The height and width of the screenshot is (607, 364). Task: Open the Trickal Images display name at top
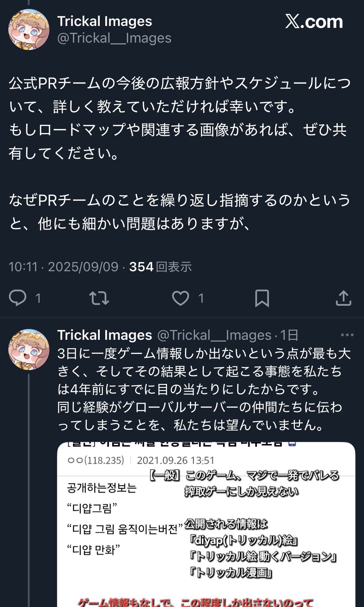(105, 21)
